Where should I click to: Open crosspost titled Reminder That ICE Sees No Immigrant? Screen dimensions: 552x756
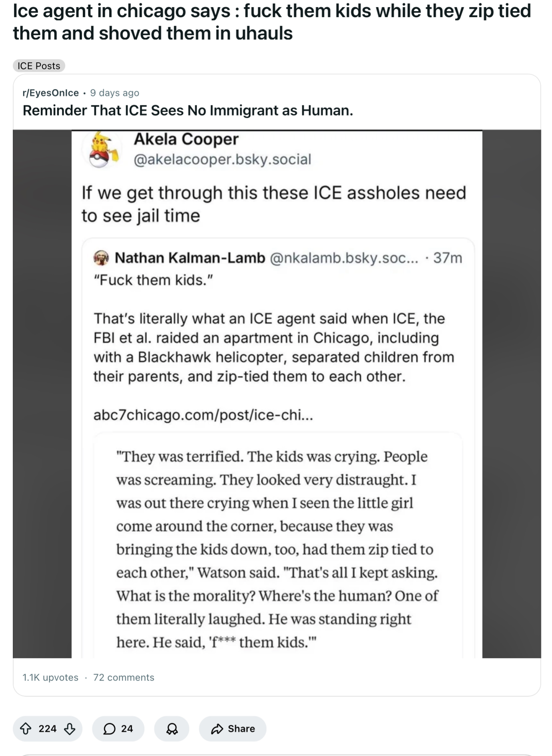pyautogui.click(x=188, y=111)
